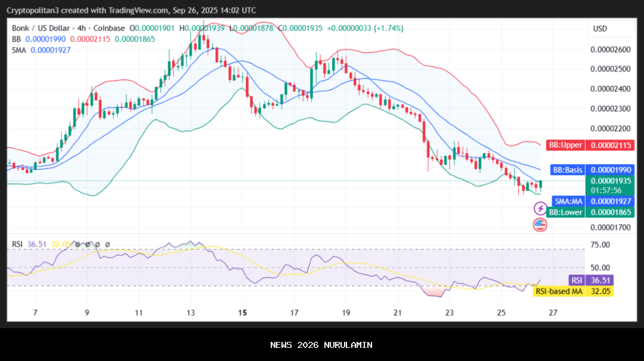This screenshot has width=644, height=361.
Task: Click the RSI-based MA yellow label
Action: (x=559, y=291)
